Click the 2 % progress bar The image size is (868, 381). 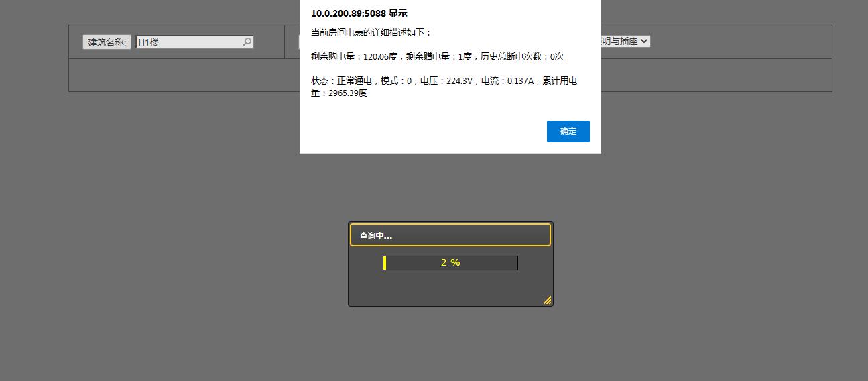click(451, 263)
